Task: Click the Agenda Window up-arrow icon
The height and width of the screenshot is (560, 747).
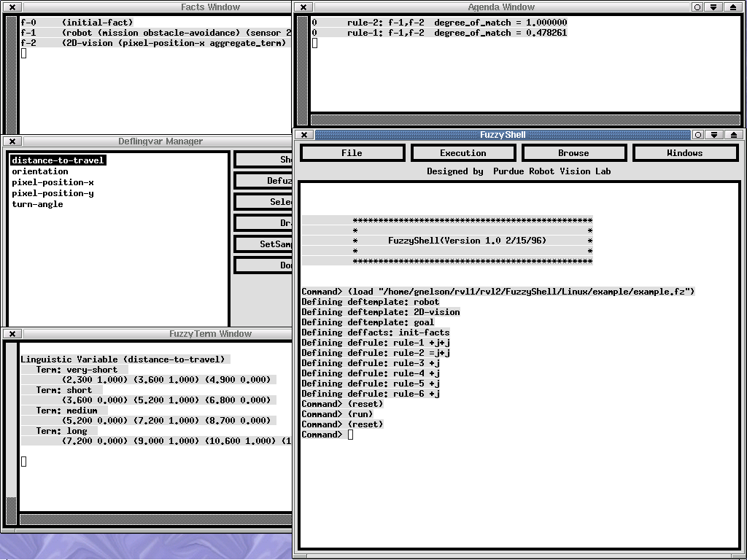Action: pos(732,7)
